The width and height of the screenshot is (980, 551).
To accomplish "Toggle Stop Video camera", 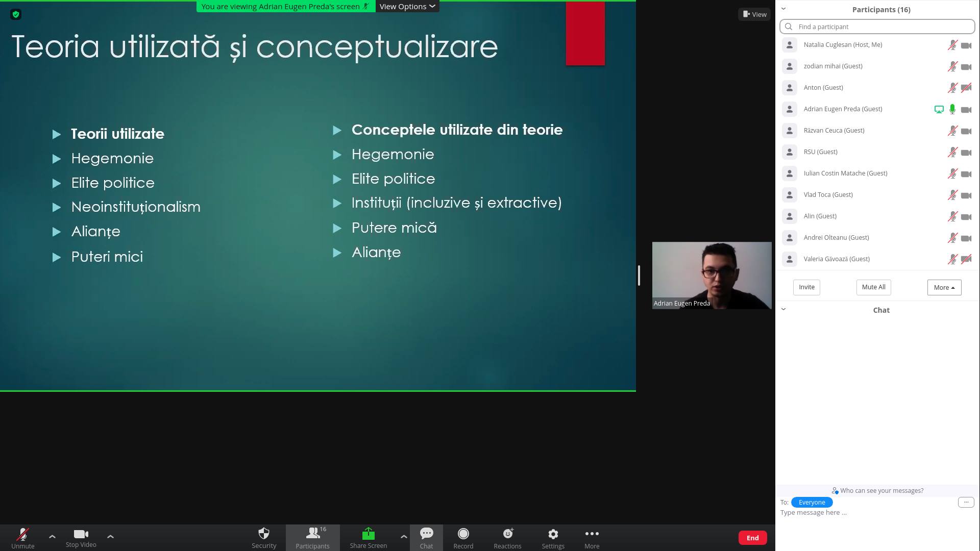I will tap(81, 534).
